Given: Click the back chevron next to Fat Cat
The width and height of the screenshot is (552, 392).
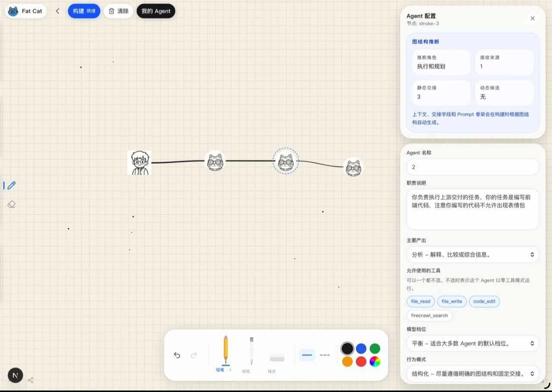Looking at the screenshot, I should coord(58,11).
